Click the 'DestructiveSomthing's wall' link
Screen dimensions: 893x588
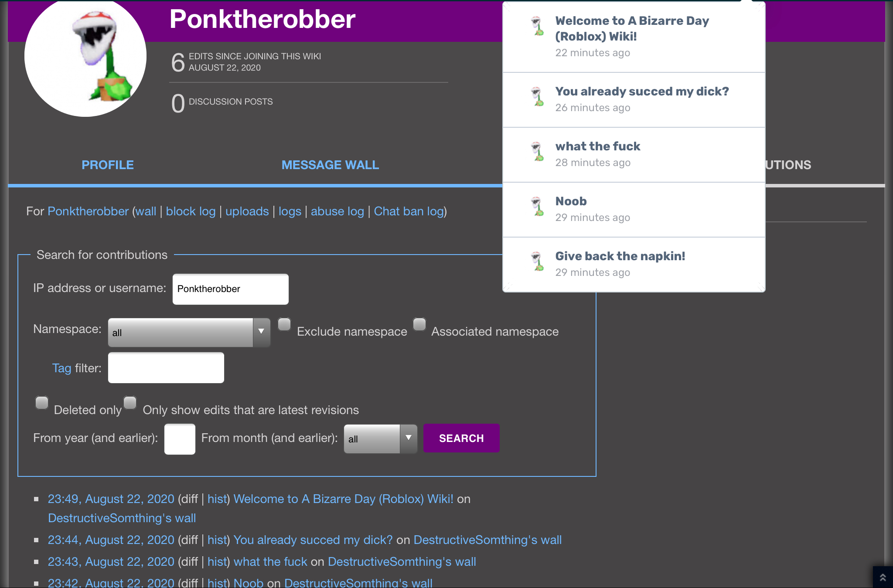(122, 518)
